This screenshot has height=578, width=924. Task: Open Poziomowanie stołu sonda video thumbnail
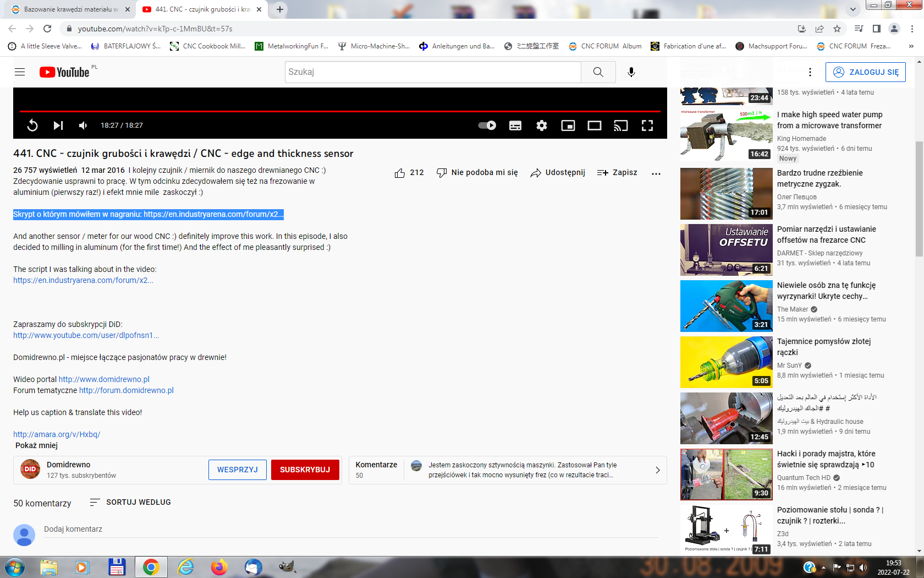pyautogui.click(x=726, y=531)
